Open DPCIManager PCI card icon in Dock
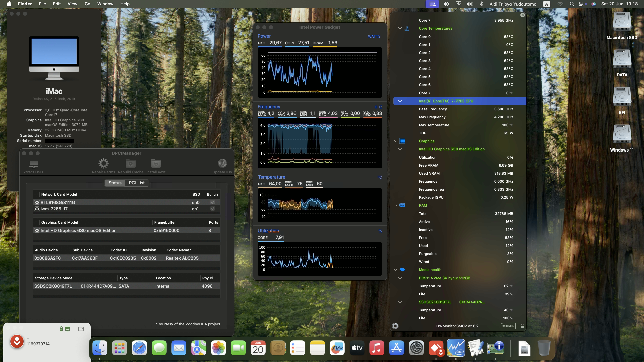Screen dimensions: 644x362 pyautogui.click(x=495, y=348)
